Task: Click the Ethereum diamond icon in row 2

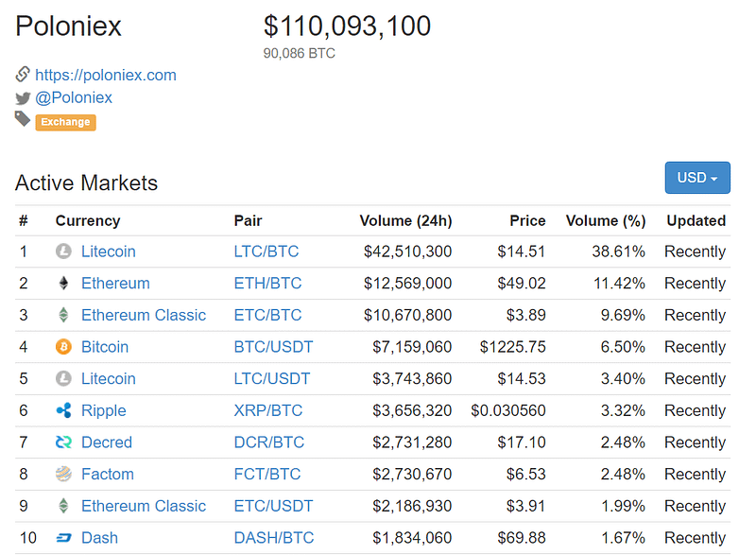Action: [x=63, y=283]
